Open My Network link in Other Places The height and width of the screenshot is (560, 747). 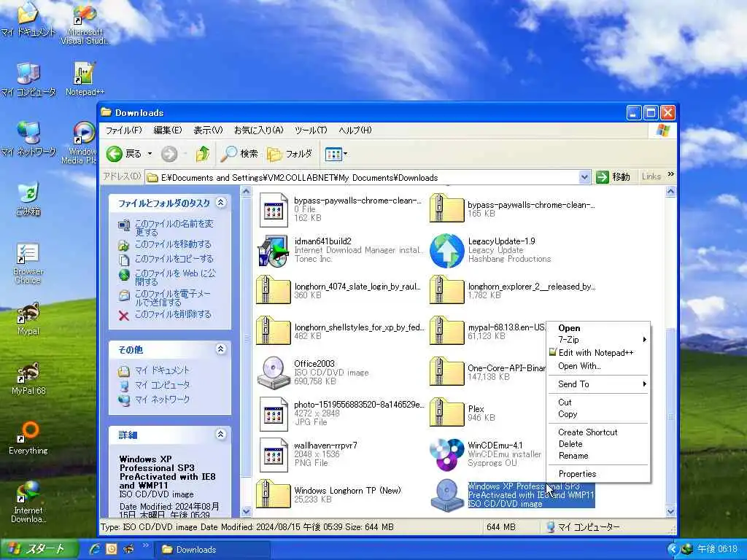[161, 400]
